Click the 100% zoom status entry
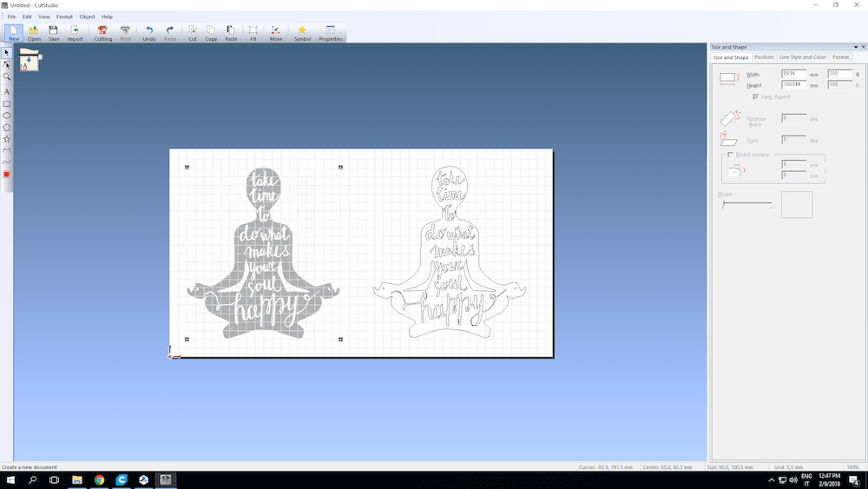This screenshot has height=489, width=868. 853,467
